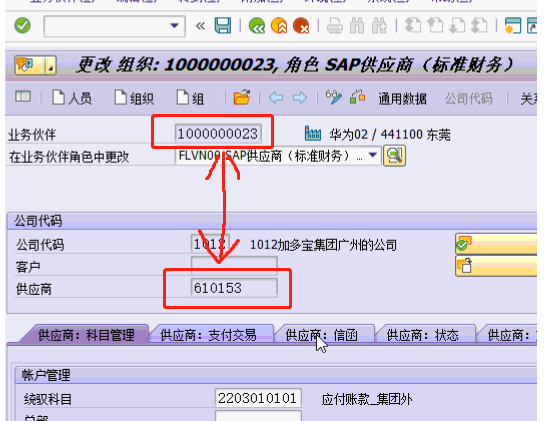
Task: Open the 供应商：科目管理 tab
Action: 86,335
